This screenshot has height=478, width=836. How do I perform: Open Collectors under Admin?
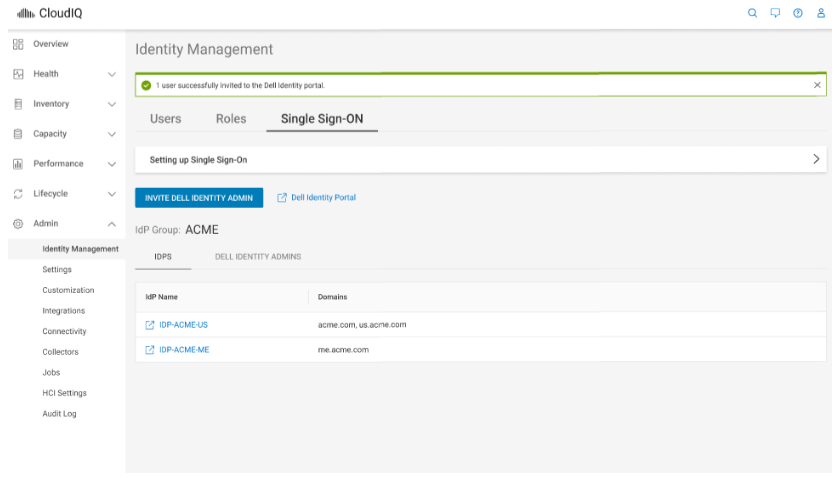[x=60, y=352]
